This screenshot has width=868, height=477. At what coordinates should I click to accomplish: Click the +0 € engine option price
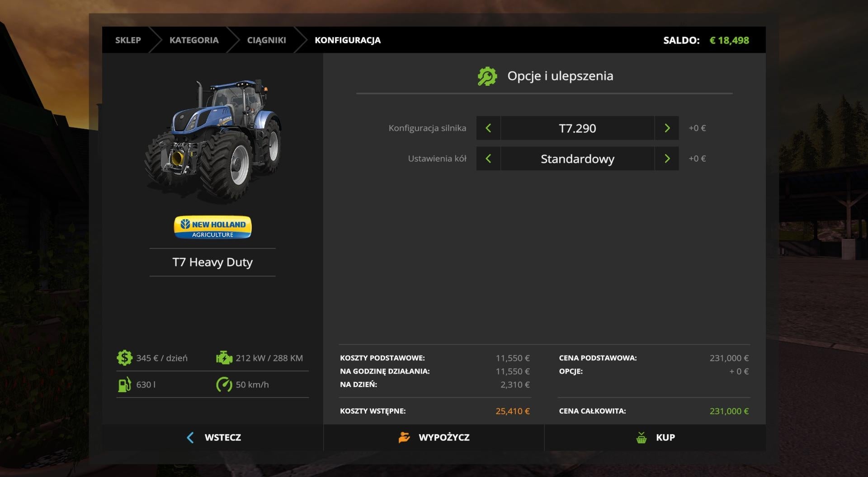point(697,128)
